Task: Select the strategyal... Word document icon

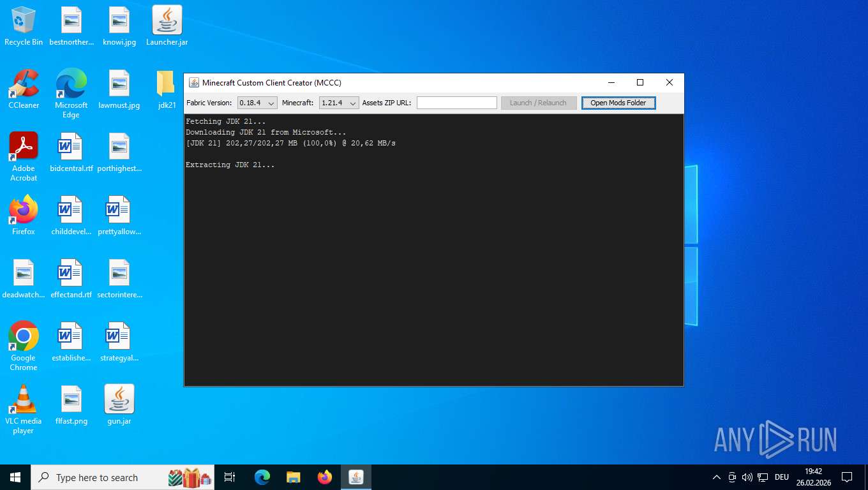Action: 119,342
